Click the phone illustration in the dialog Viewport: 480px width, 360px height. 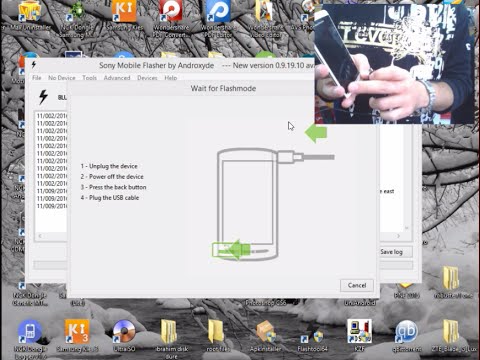247,204
